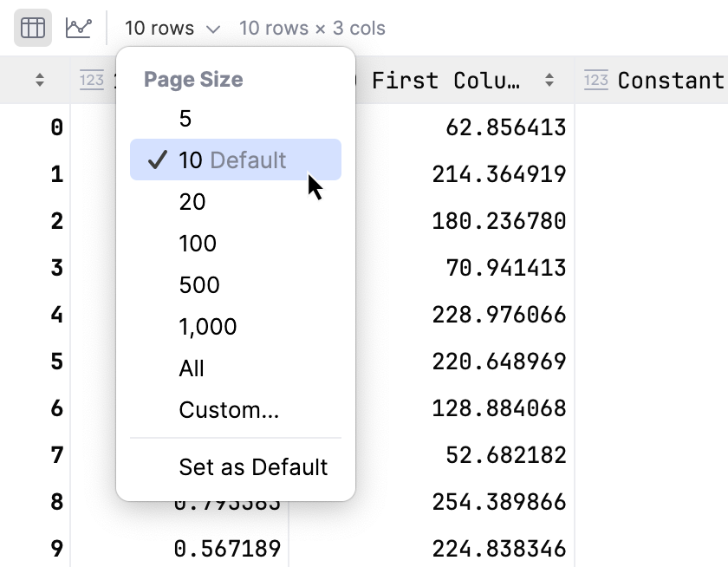Screen dimensions: 728x567
Task: Switch to the table view (grid icon)
Action: tap(32, 27)
